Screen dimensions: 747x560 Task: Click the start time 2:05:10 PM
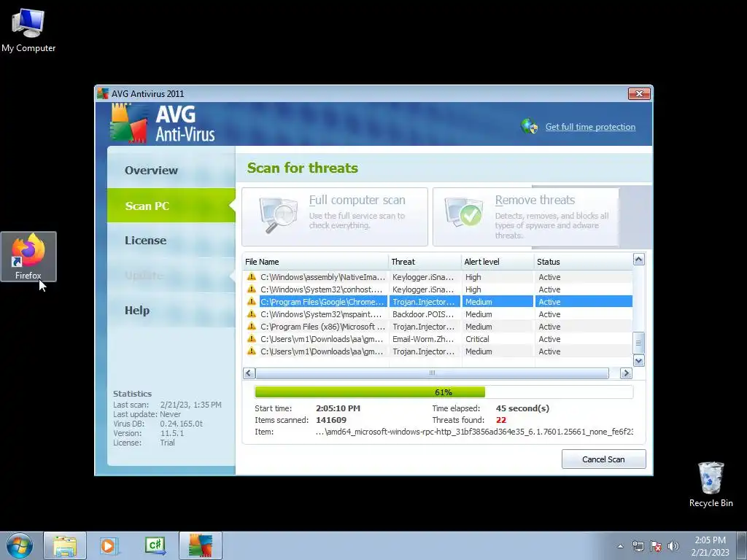[338, 408]
